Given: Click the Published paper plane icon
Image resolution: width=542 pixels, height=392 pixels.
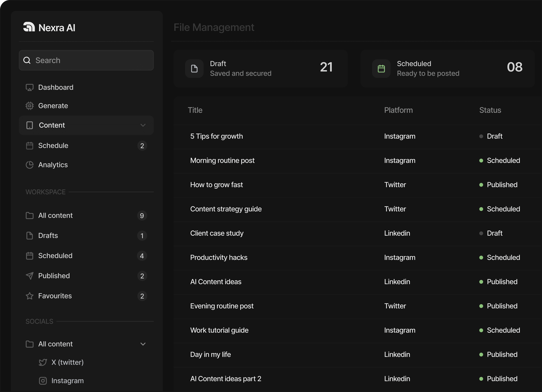Looking at the screenshot, I should [29, 276].
